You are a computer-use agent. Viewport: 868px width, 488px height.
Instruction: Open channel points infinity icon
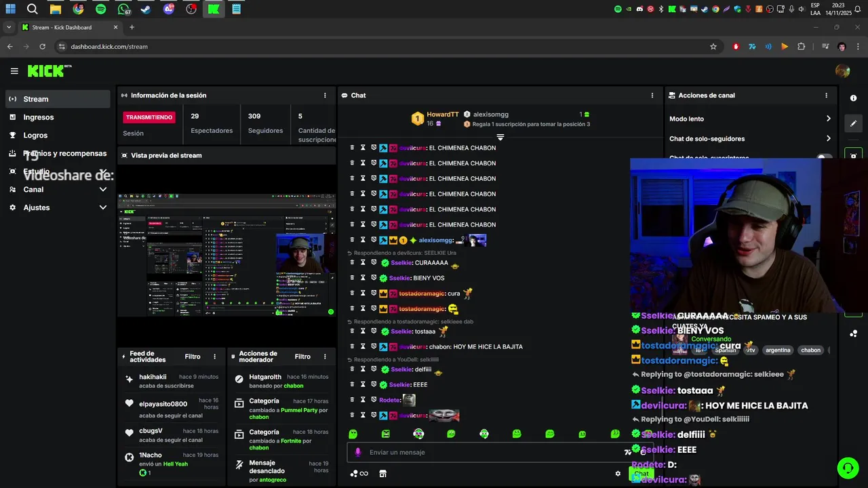[x=359, y=474]
